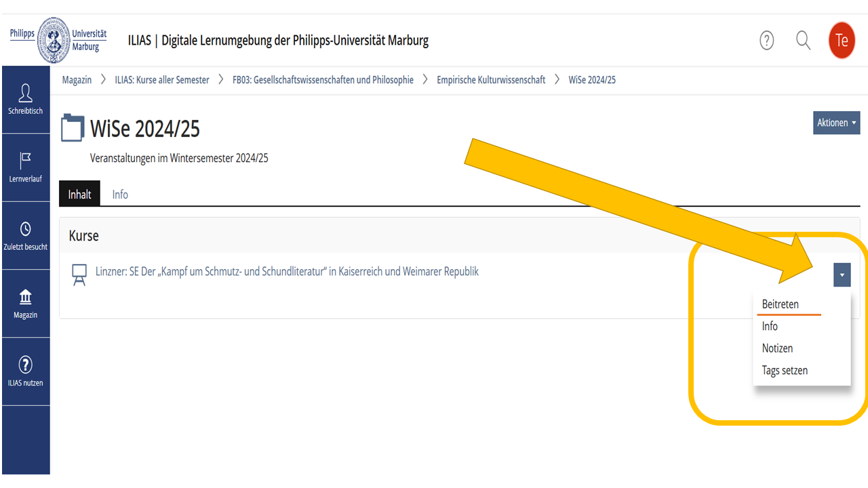
Task: Click the course whiteboard icon
Action: pos(79,274)
